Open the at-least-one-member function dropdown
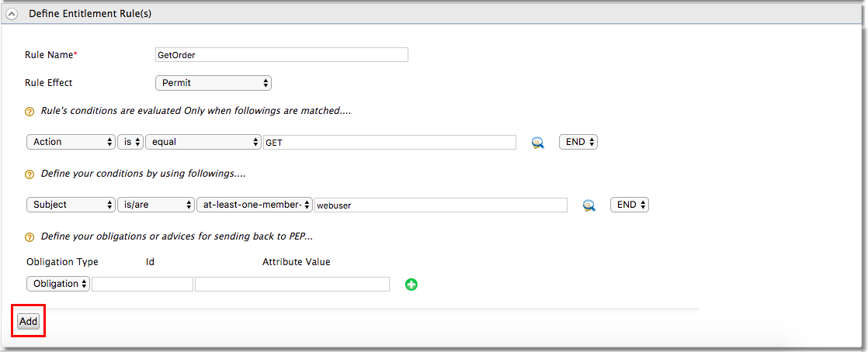Viewport: 868px width, 352px height. point(255,205)
